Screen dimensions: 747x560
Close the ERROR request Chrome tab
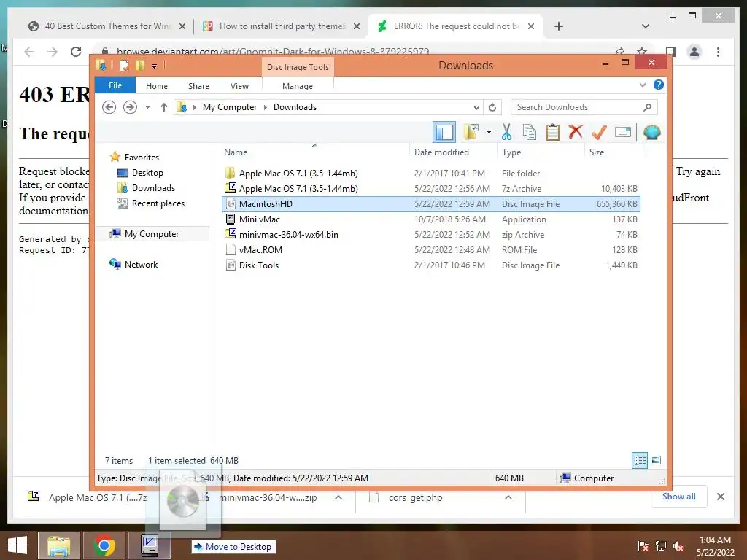531,26
